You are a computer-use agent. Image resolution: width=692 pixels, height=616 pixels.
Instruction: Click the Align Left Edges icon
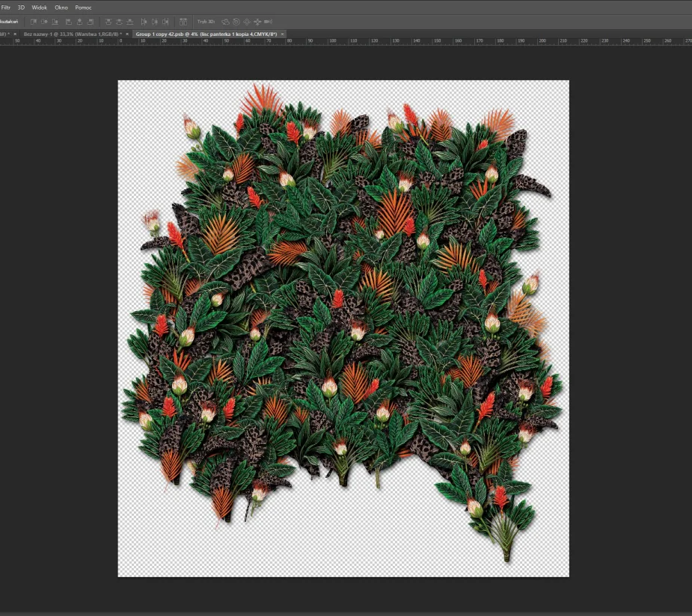pos(68,22)
